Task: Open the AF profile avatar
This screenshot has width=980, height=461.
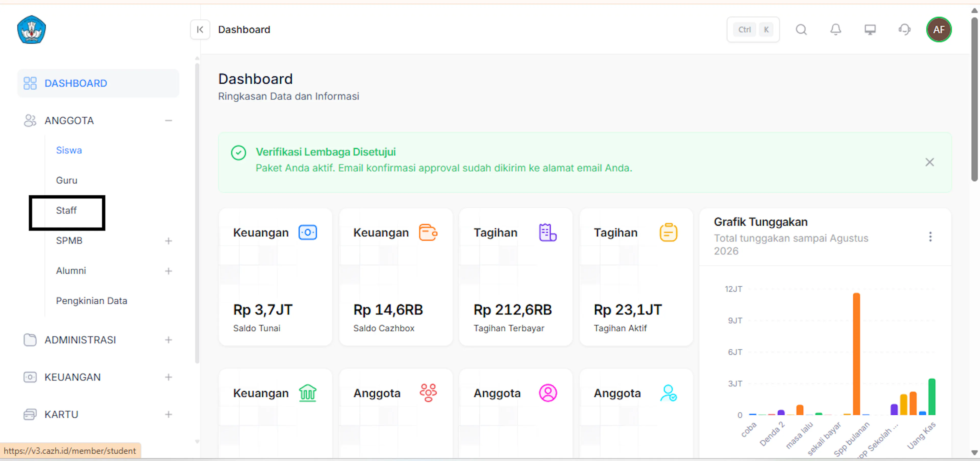Action: coord(939,29)
